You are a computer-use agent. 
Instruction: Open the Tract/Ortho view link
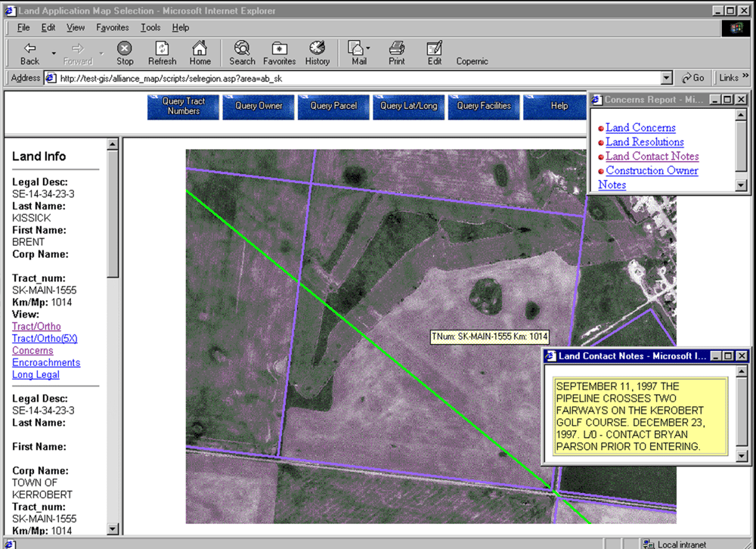point(36,327)
